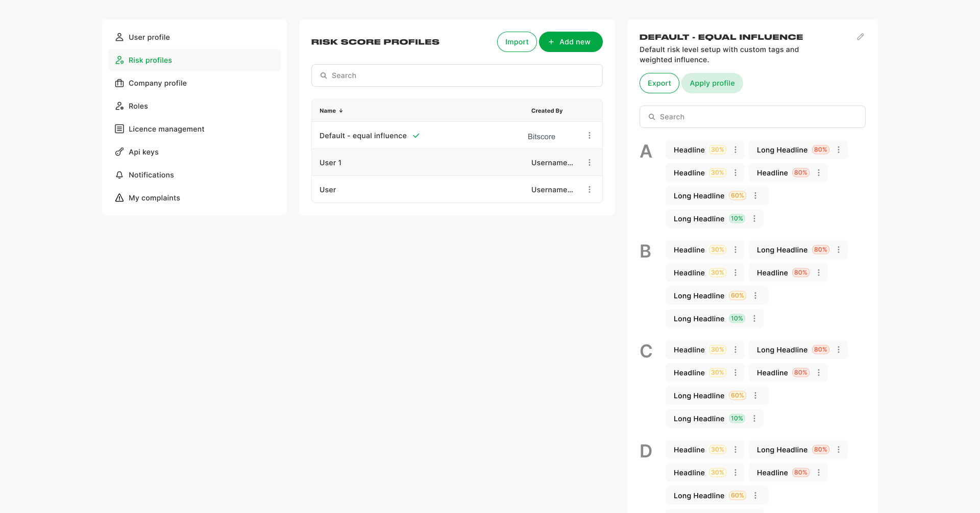Open menu for Headline 80% tag in section A

[819, 173]
